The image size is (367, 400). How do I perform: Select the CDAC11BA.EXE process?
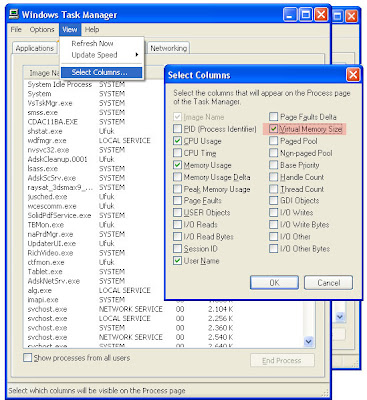click(x=53, y=122)
